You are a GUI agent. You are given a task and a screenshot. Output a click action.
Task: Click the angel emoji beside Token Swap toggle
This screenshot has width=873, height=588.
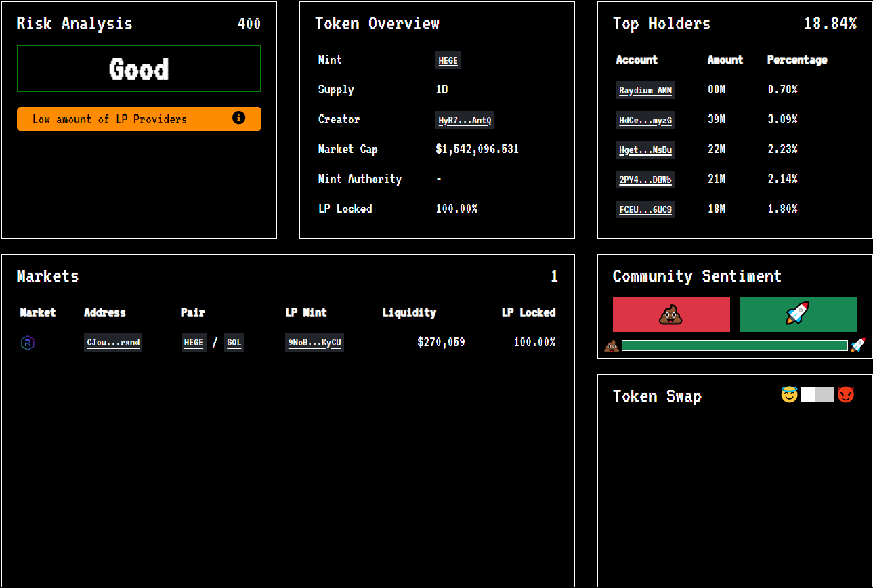click(x=789, y=394)
